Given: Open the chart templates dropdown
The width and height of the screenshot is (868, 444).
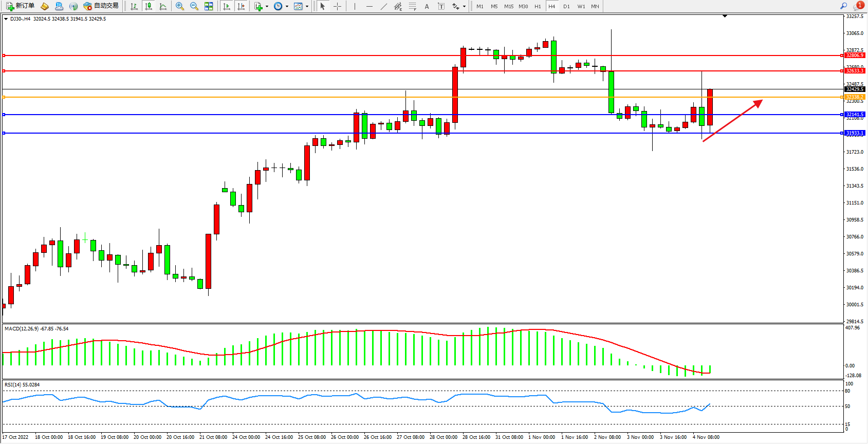Looking at the screenshot, I should 301,6.
